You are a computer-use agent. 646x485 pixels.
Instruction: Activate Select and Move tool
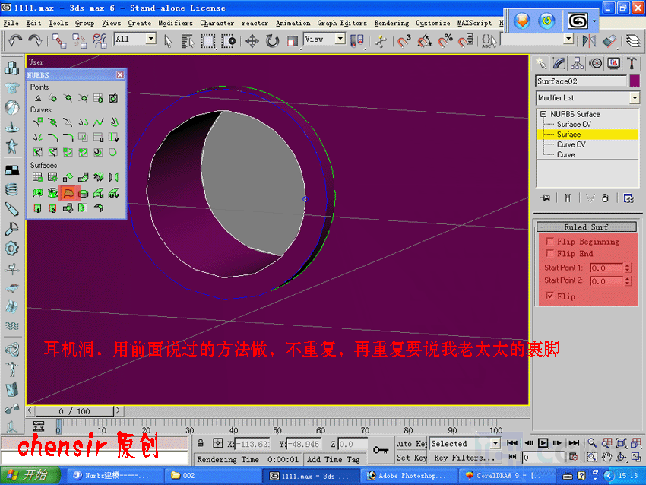pos(252,41)
